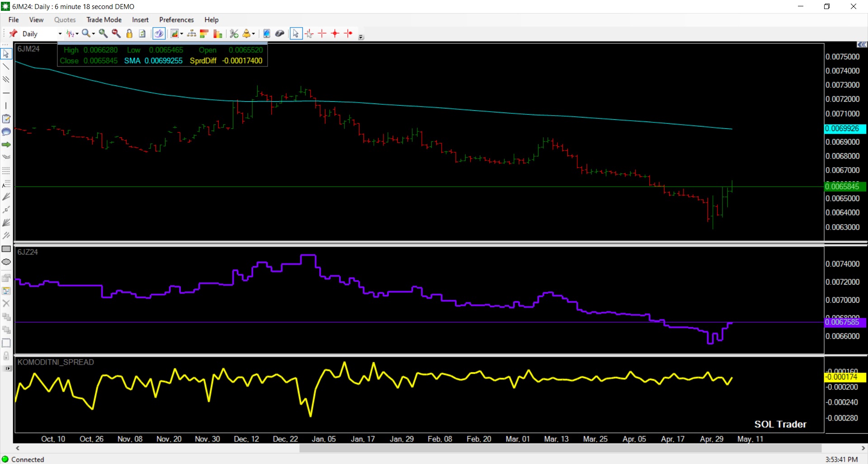Open the Preferences menu
The width and height of the screenshot is (868, 464).
pos(176,20)
